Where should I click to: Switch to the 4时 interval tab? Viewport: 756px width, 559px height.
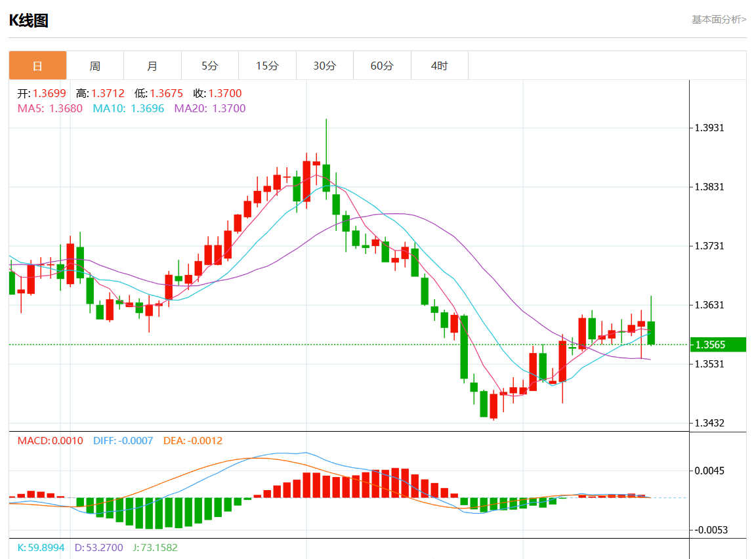pyautogui.click(x=439, y=66)
